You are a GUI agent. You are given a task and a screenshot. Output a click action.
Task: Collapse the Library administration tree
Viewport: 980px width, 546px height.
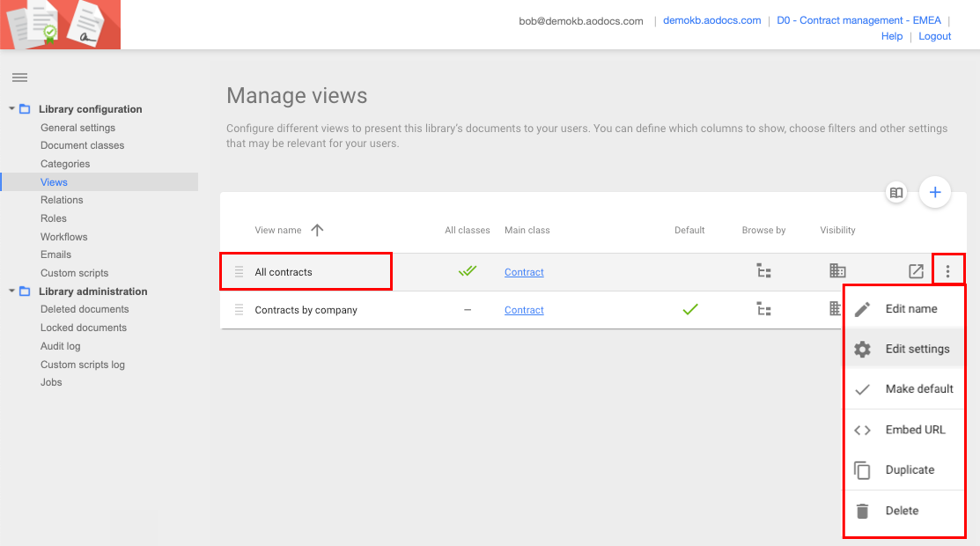click(x=10, y=291)
